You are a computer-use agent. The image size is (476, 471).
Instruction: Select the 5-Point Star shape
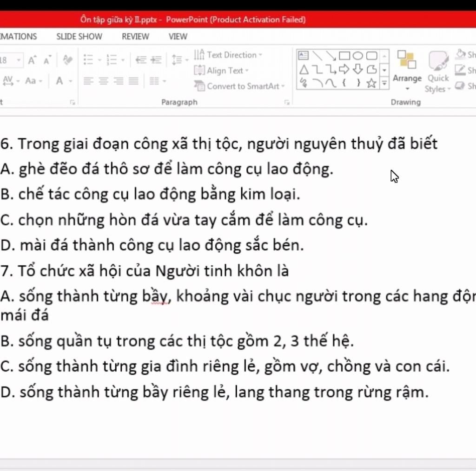point(371,83)
